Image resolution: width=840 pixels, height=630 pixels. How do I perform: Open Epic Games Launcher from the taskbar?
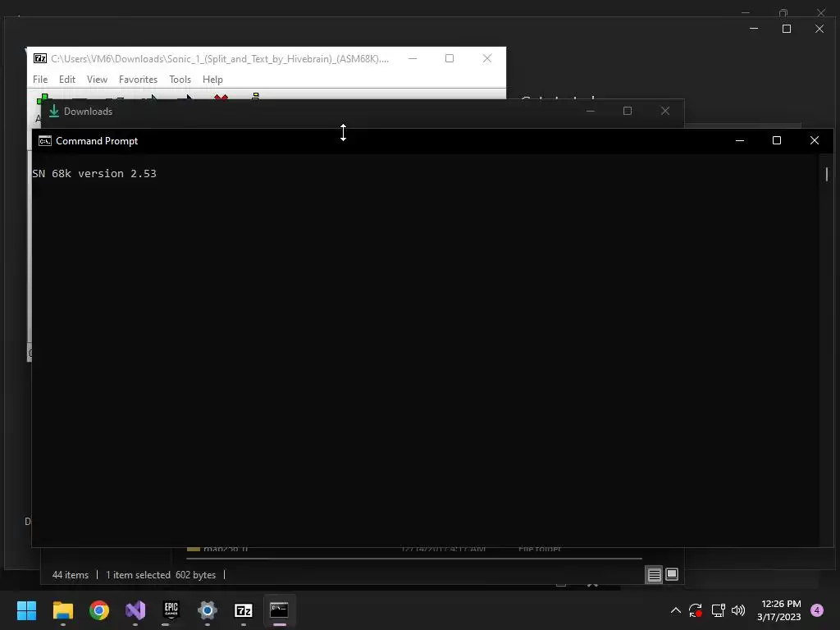(171, 610)
